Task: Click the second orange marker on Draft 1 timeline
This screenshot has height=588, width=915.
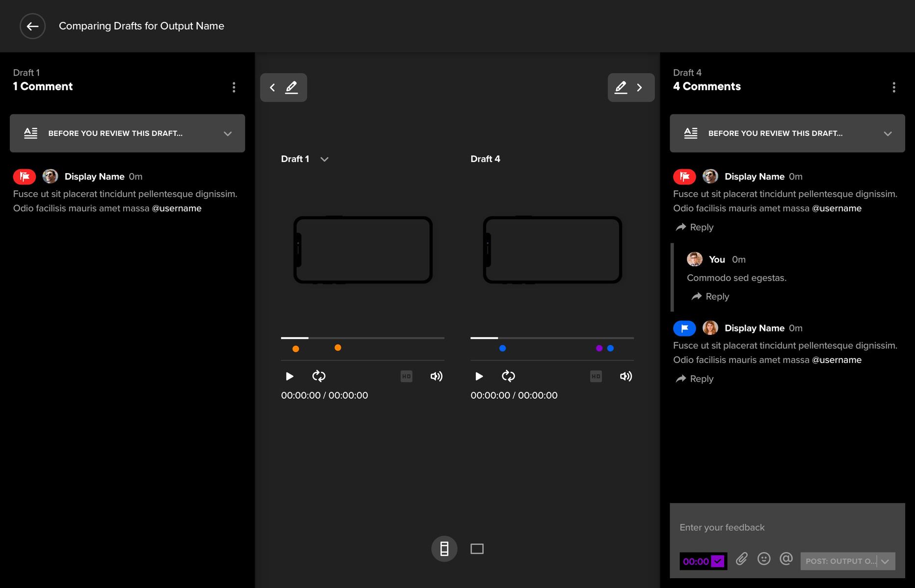Action: [338, 348]
